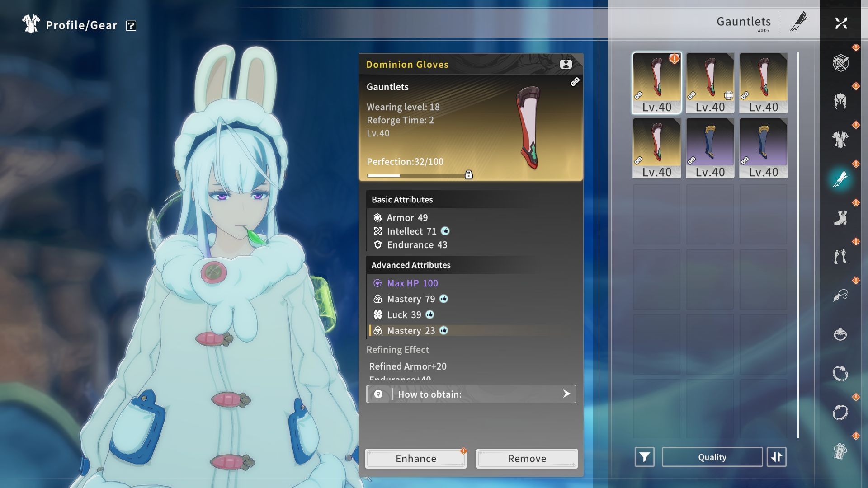Open the Quality sort dropdown
The height and width of the screenshot is (488, 868).
tap(712, 457)
